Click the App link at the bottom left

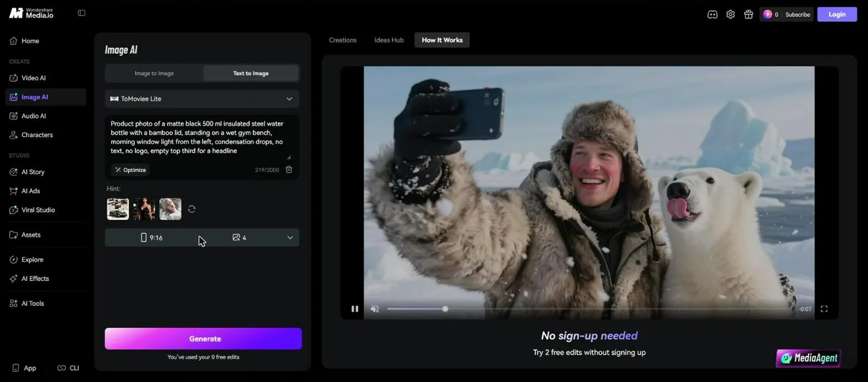click(24, 368)
